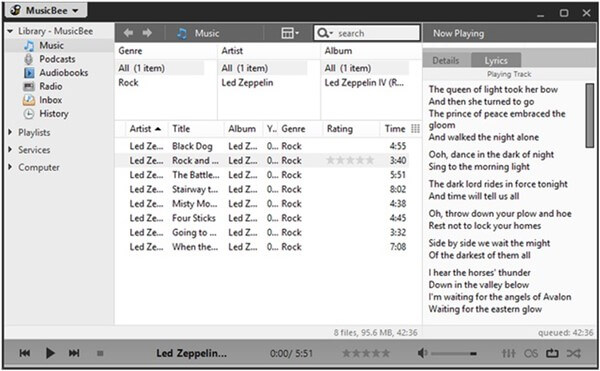Open Podcasts in the library sidebar
Viewport: 600px width, 371px height.
57,59
